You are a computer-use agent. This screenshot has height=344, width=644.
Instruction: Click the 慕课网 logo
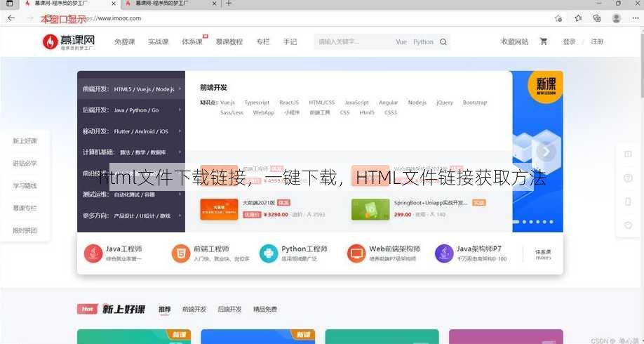[69, 41]
